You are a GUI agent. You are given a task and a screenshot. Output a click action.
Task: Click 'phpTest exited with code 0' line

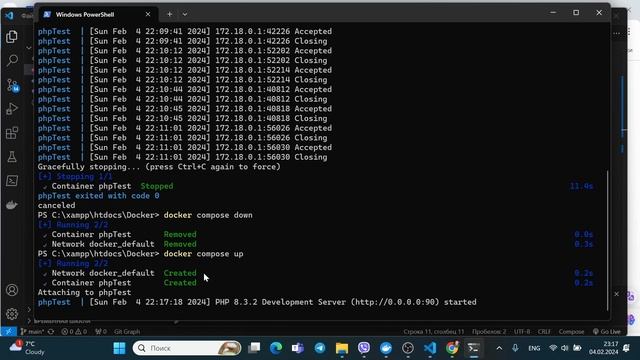pyautogui.click(x=98, y=196)
